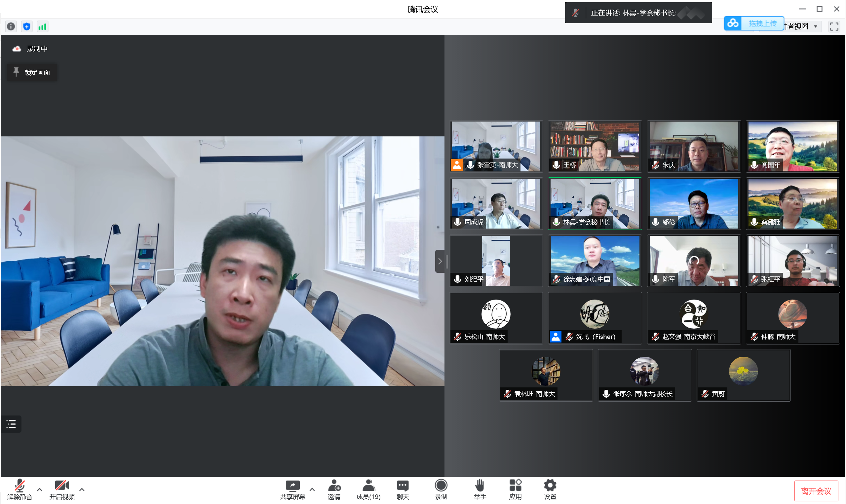This screenshot has height=504, width=846.
Task: Open the 邀请 invite button
Action: (334, 490)
